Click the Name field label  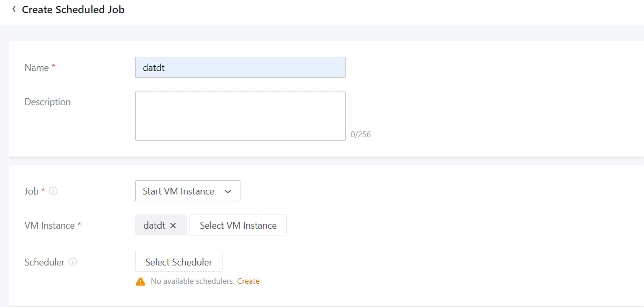click(37, 68)
